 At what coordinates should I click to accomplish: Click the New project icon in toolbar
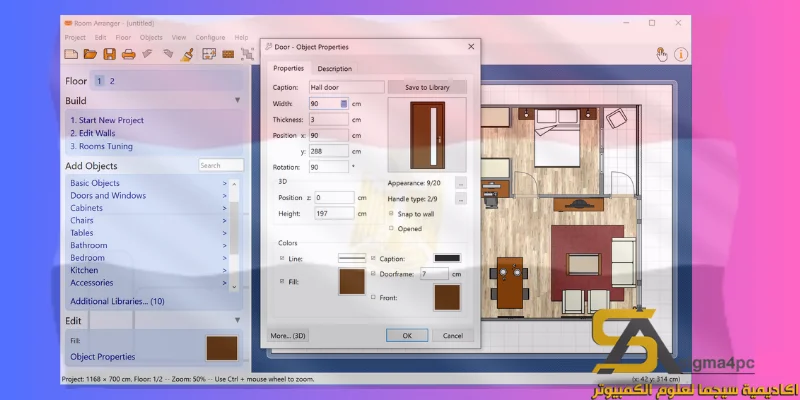pos(71,54)
